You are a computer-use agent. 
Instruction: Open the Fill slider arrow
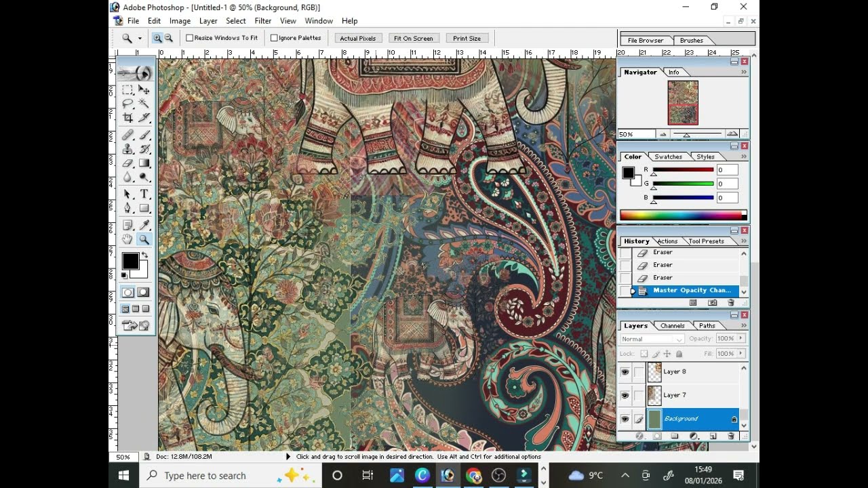tap(741, 354)
